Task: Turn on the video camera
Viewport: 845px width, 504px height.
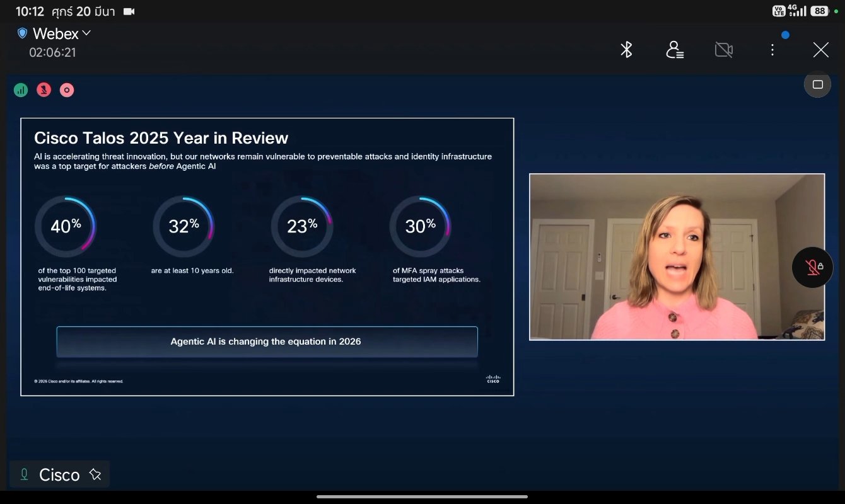Action: click(723, 50)
